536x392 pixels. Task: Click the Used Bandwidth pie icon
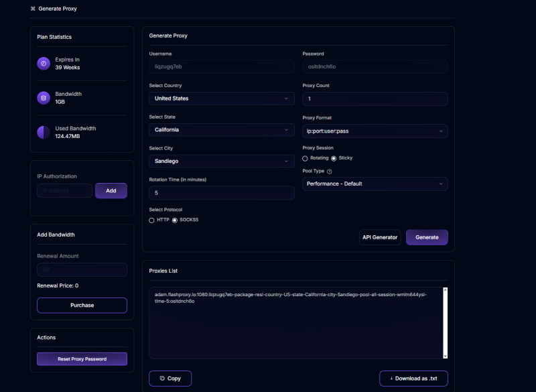point(44,132)
